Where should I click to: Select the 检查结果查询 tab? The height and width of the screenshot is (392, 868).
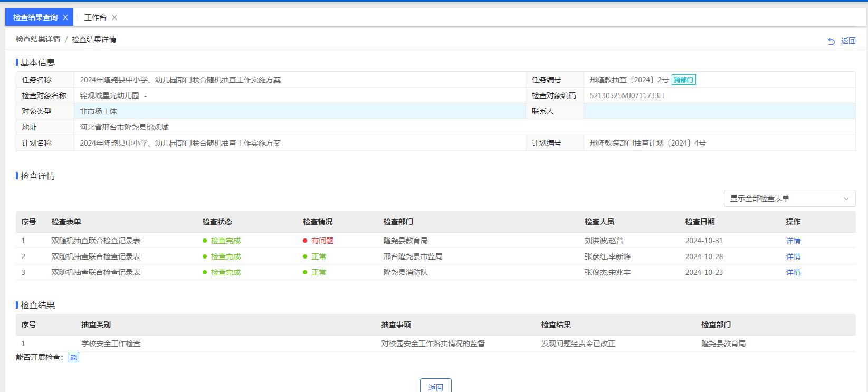[35, 17]
